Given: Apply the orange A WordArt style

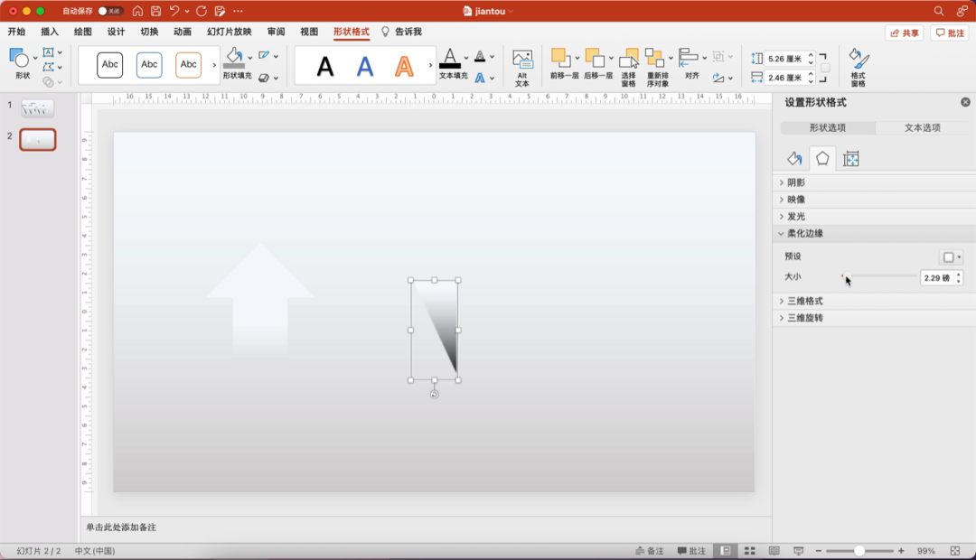Looking at the screenshot, I should 404,66.
